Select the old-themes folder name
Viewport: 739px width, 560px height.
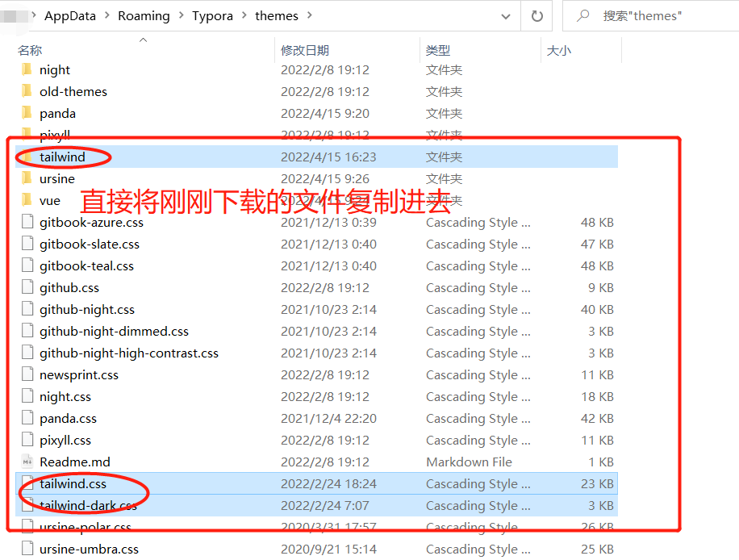73,91
